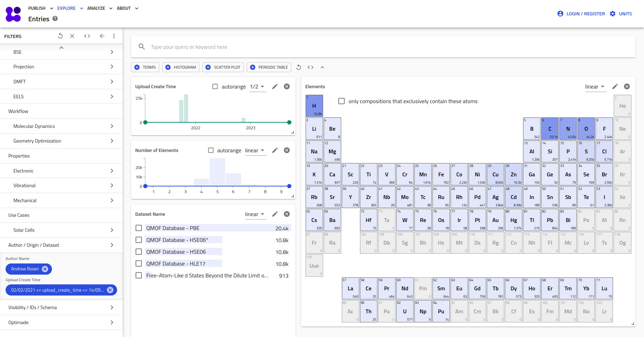Viewport: 644px width, 337px height.
Task: Add a SCATTER PLOT widget
Action: 223,67
